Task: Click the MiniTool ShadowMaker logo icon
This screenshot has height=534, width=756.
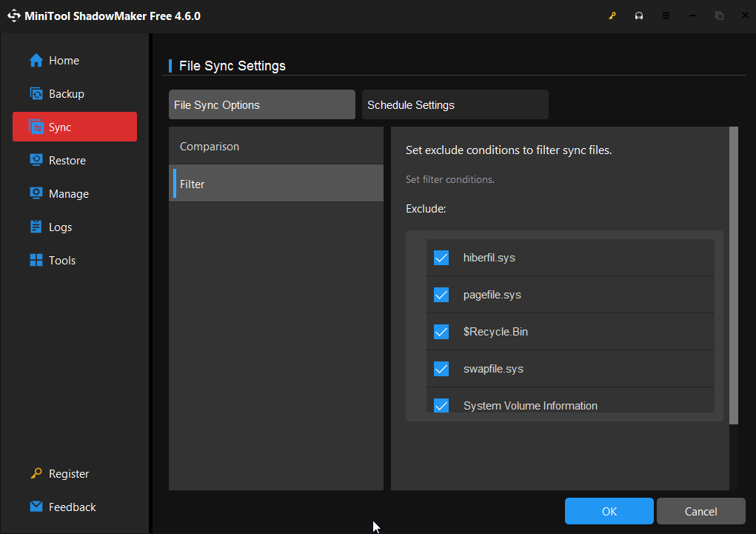Action: pyautogui.click(x=14, y=16)
